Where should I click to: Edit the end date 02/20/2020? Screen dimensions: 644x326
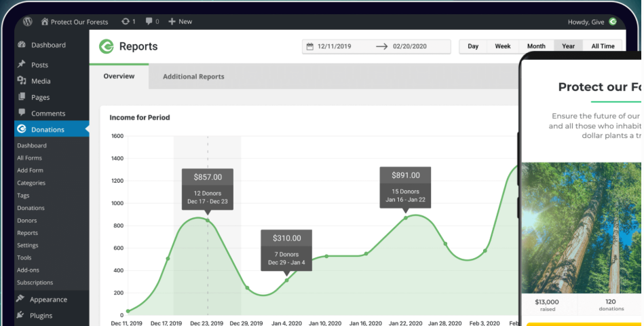[409, 46]
